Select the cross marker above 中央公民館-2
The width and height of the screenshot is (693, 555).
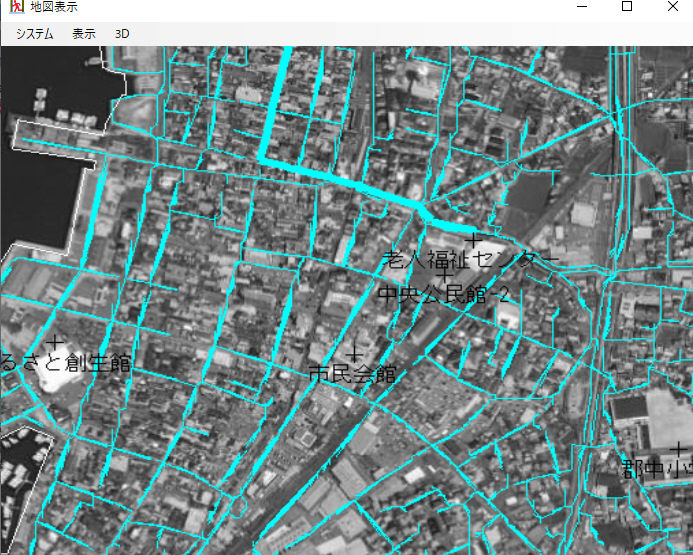(x=444, y=275)
